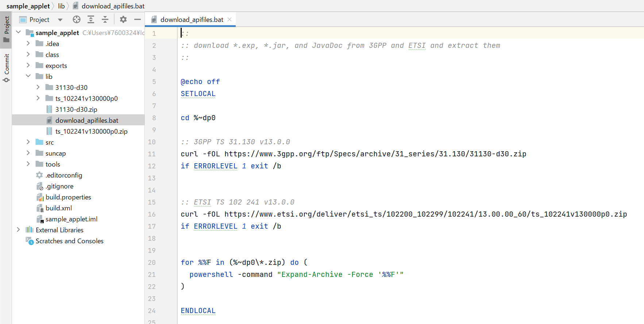This screenshot has width=644, height=324.
Task: Click the exports folder icon
Action: (x=39, y=65)
